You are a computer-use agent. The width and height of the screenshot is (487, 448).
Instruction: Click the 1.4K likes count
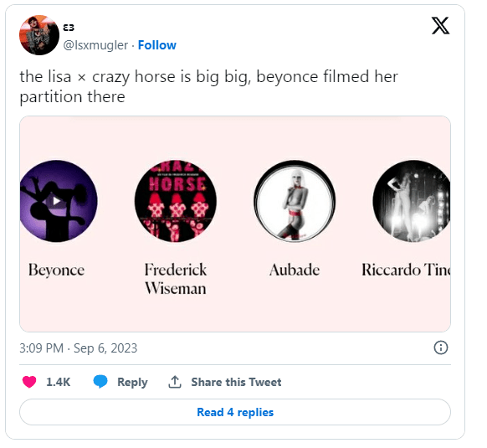58,382
